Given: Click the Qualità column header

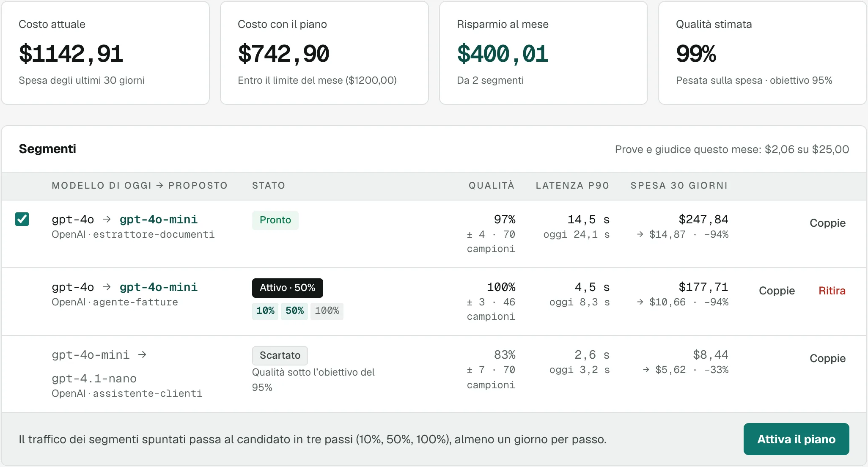Looking at the screenshot, I should pos(492,185).
